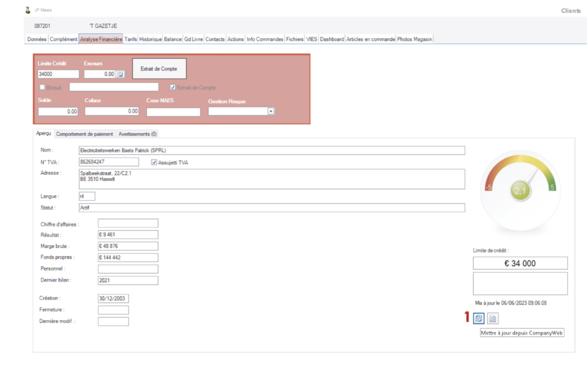Select the Comportement de paiement tab

(x=84, y=134)
